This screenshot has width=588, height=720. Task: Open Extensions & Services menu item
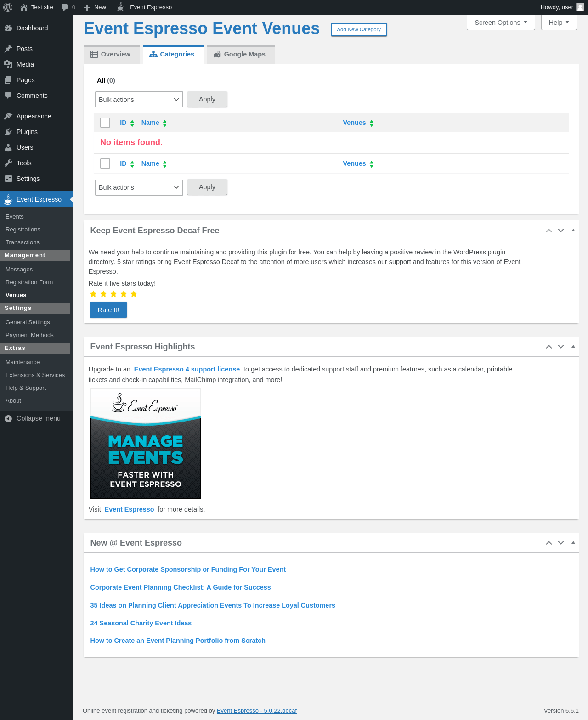35,375
